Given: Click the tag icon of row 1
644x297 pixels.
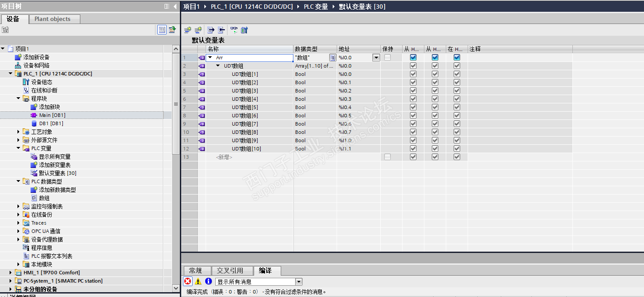Looking at the screenshot, I should click(x=202, y=58).
